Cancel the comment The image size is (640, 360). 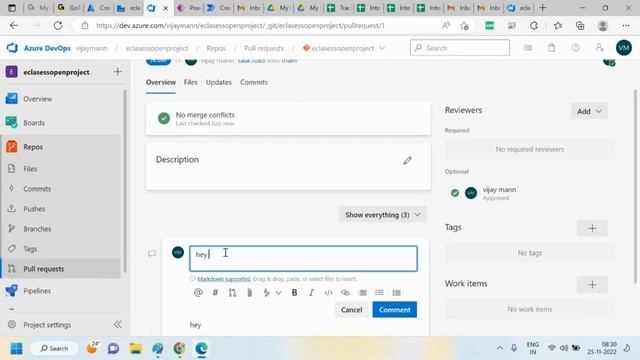[x=351, y=310]
